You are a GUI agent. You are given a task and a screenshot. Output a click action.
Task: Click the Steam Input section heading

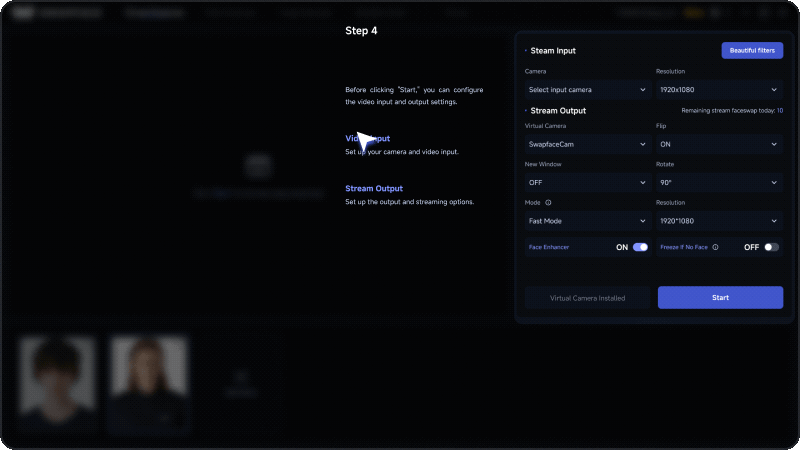tap(553, 51)
